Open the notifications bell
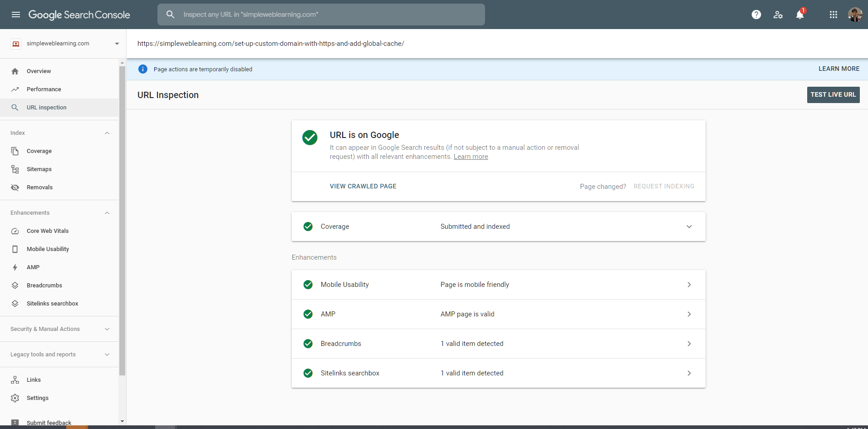 pos(800,15)
